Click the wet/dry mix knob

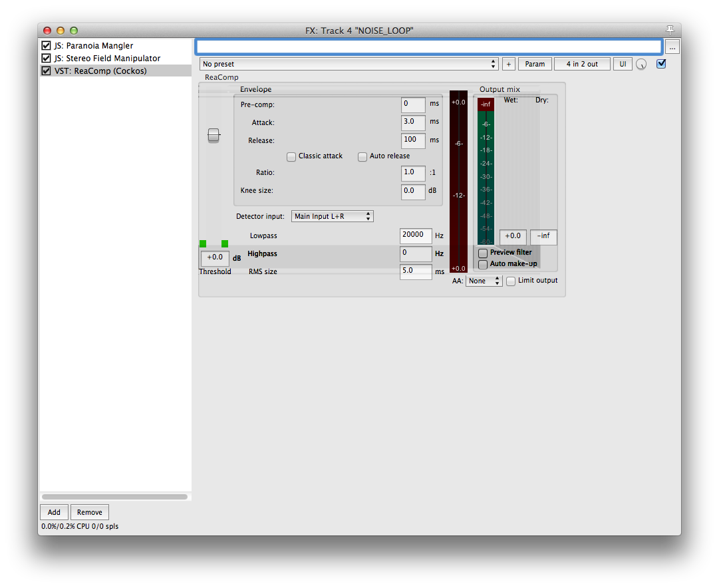(x=641, y=65)
